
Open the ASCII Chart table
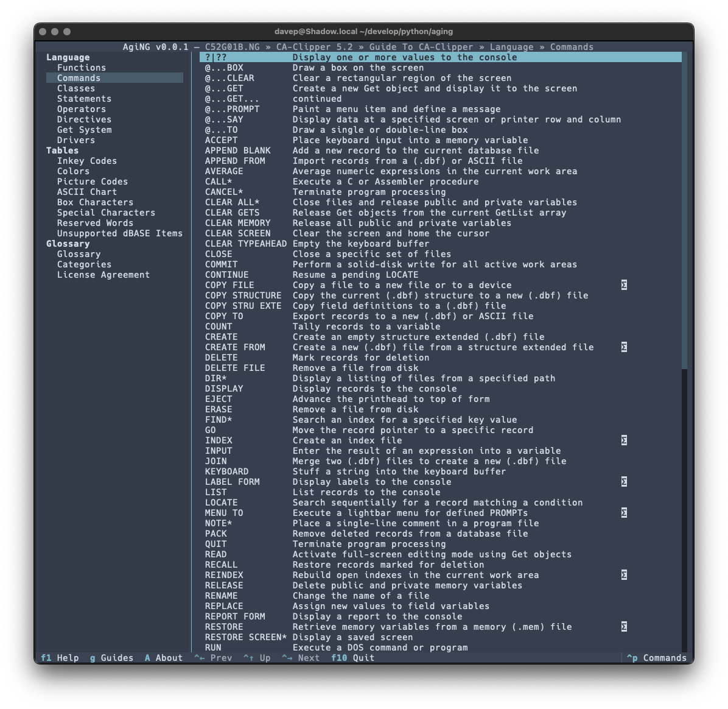[87, 192]
